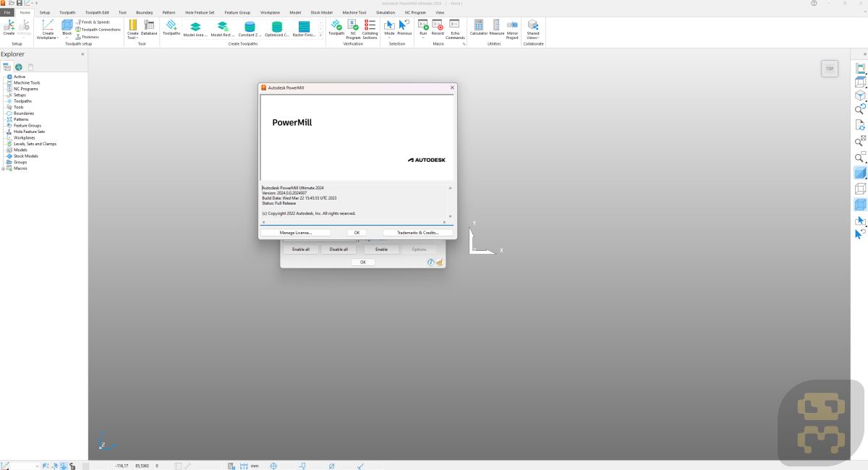The height and width of the screenshot is (470, 868).
Task: Select Optimised Constant Z toolpath
Action: click(x=277, y=28)
